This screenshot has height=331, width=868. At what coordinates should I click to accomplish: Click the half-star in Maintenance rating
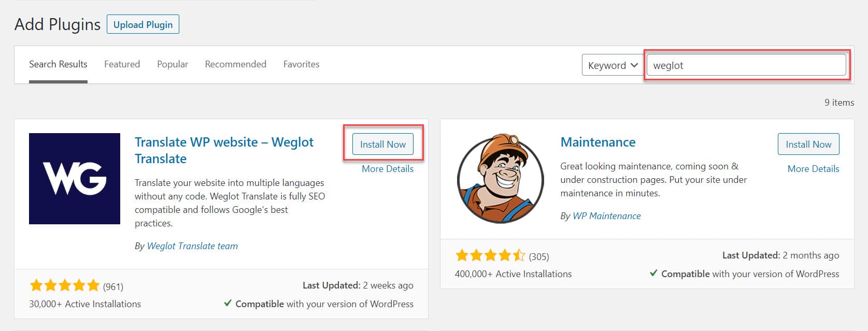[x=520, y=255]
